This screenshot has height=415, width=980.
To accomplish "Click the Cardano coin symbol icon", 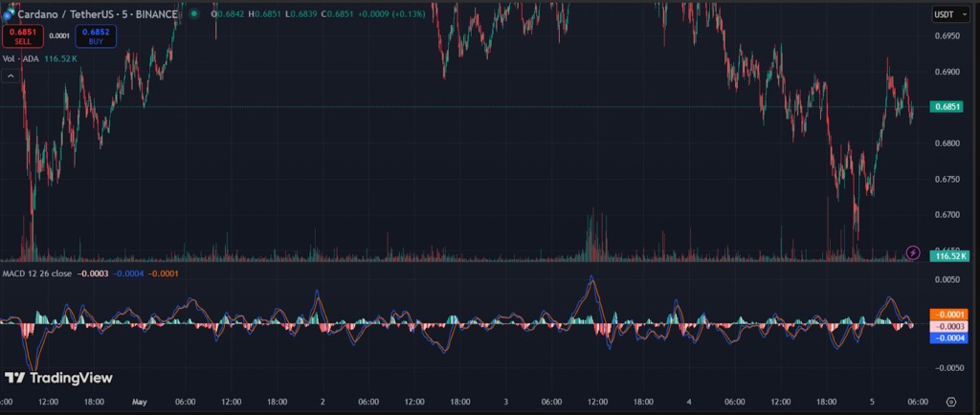I will (x=9, y=14).
